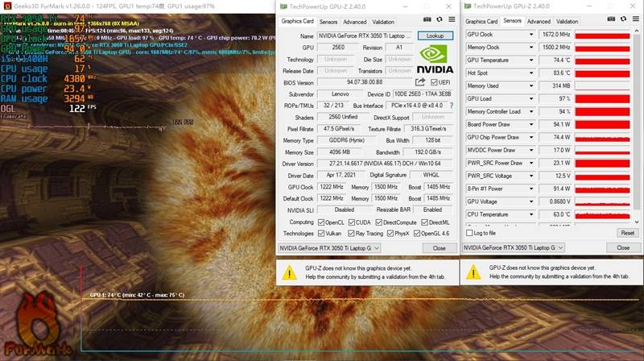Open the GPU Voltage sensor dropdown
This screenshot has height=361, width=644.
tap(531, 202)
